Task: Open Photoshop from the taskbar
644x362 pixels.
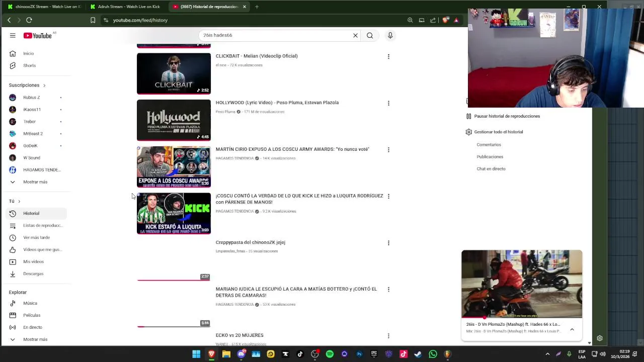Action: click(359, 354)
